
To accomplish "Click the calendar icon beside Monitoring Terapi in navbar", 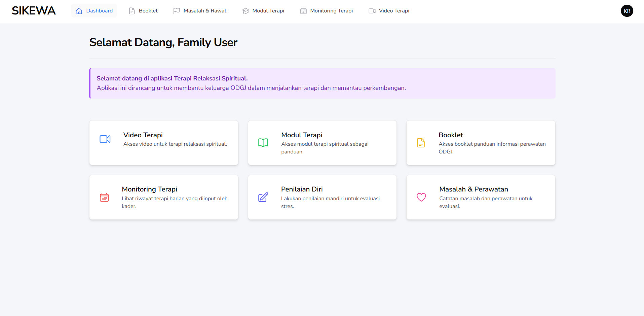I will (303, 11).
